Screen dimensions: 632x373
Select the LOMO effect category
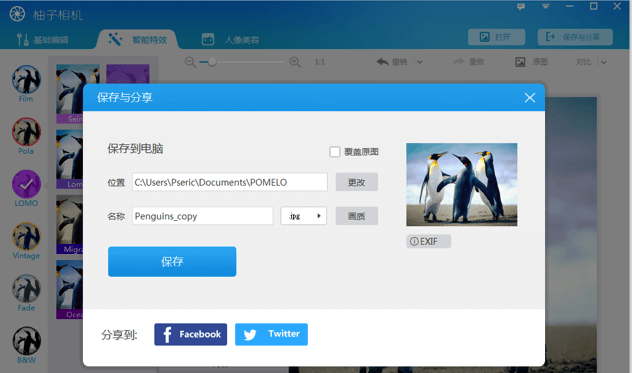(26, 189)
